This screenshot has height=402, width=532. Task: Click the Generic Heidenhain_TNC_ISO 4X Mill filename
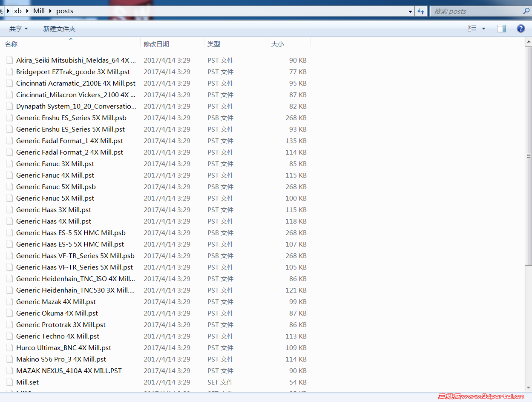pos(76,279)
